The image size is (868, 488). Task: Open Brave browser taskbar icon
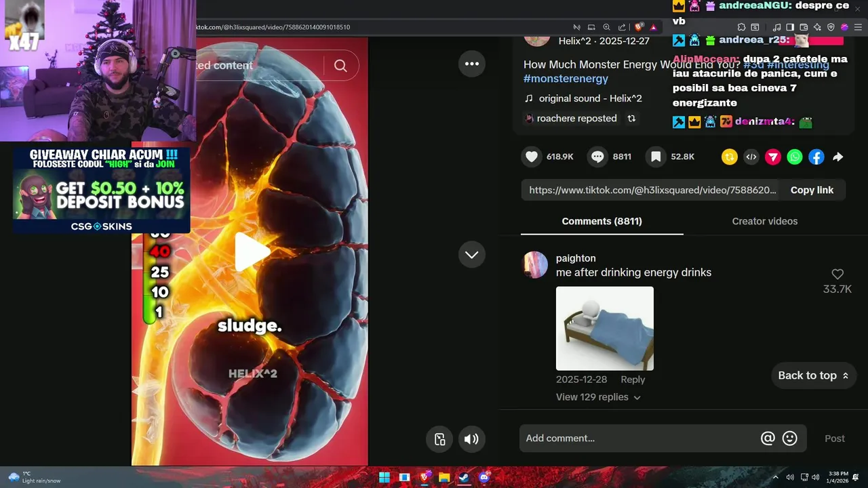click(425, 477)
